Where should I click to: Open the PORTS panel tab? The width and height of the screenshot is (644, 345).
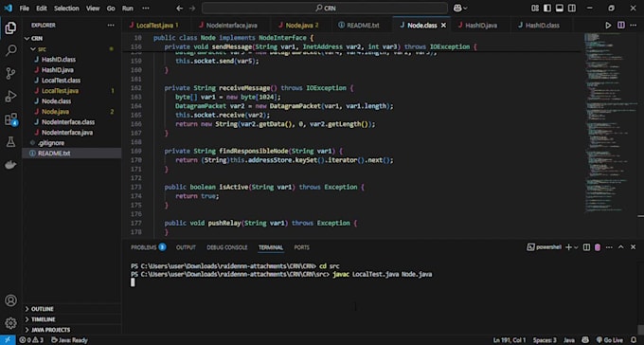pos(301,247)
